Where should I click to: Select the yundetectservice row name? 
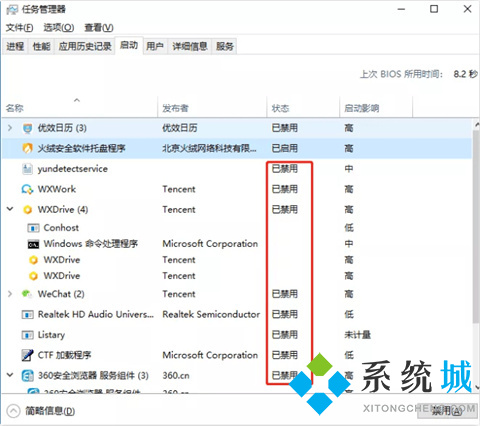(73, 169)
